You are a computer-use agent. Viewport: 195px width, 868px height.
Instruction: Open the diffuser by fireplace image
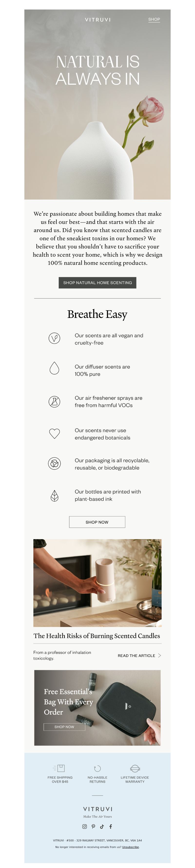[97, 583]
